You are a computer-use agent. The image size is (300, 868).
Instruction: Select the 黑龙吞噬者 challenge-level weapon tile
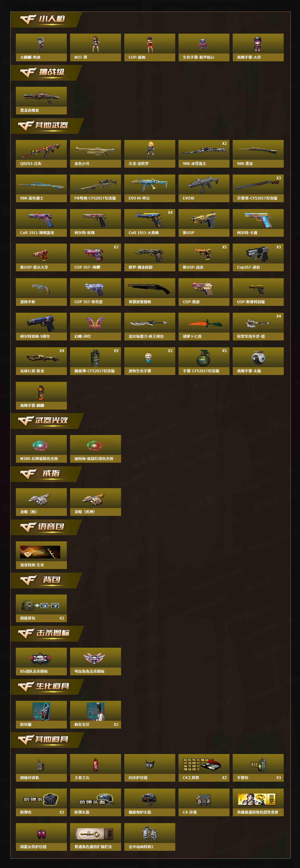pos(41,100)
